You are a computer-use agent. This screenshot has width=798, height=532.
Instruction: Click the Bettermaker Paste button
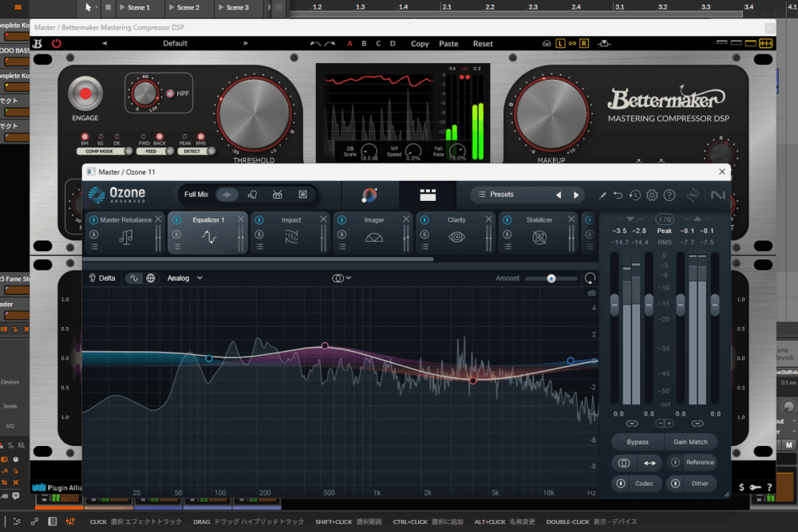[x=448, y=44]
